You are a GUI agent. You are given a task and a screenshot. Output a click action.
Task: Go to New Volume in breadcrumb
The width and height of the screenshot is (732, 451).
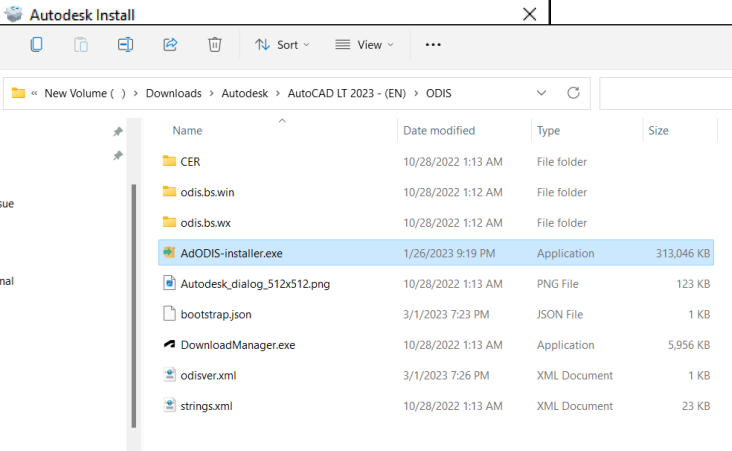click(x=84, y=93)
